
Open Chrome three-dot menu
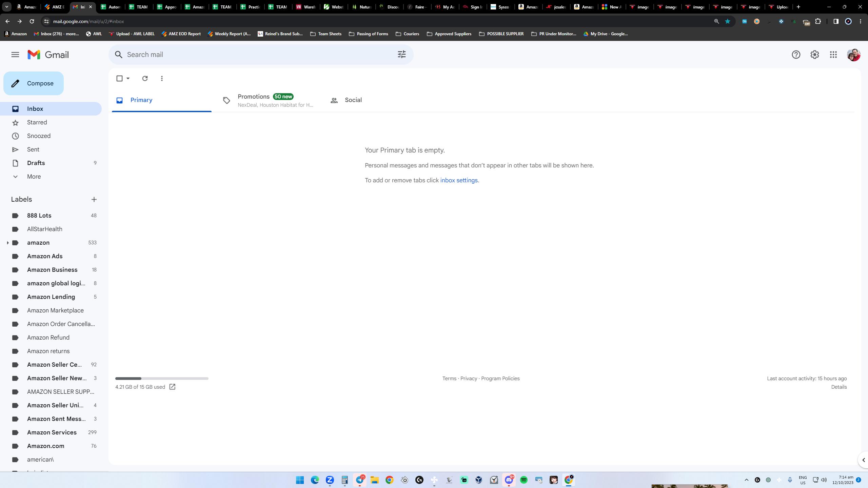(x=860, y=21)
